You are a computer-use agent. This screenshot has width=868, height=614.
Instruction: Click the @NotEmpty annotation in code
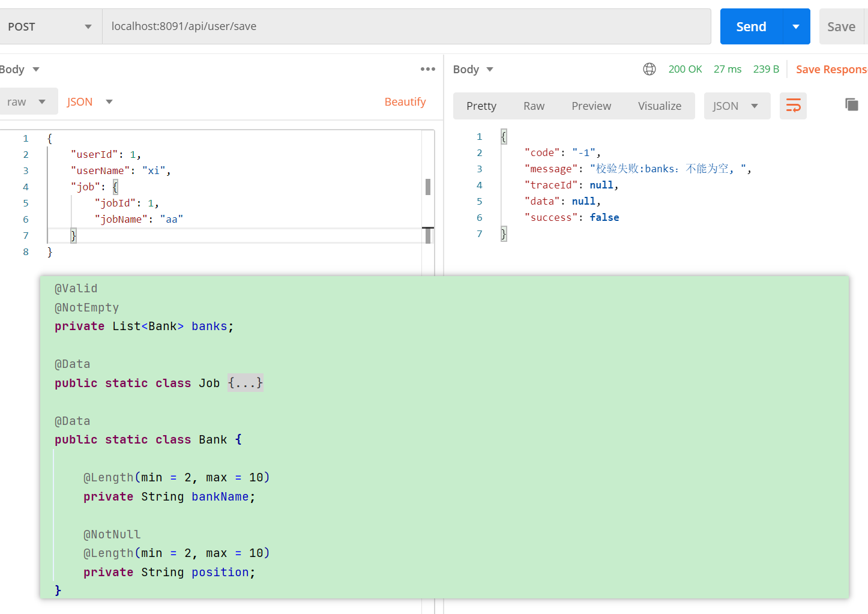(86, 307)
